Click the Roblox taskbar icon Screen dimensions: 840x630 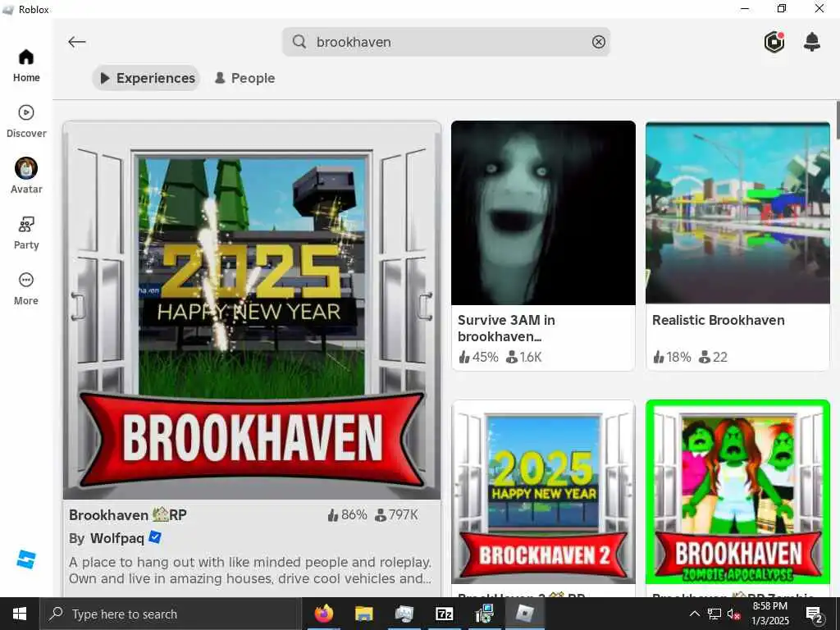[526, 614]
